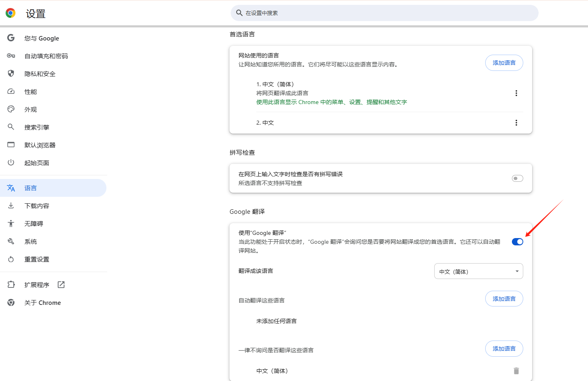Viewport: 588px width, 381px height.
Task: Click the shield icon for privacy and security
Action: click(11, 73)
